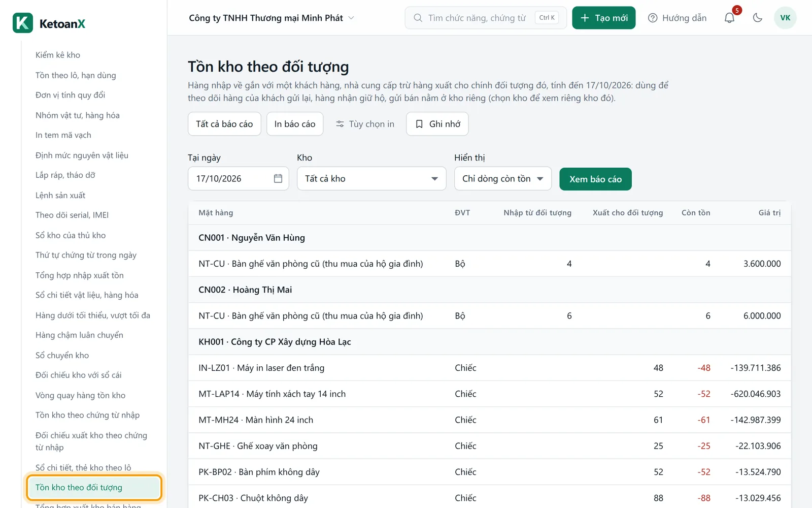The image size is (812, 508).
Task: Open Sổ chuyển kho menu item
Action: [x=62, y=355]
